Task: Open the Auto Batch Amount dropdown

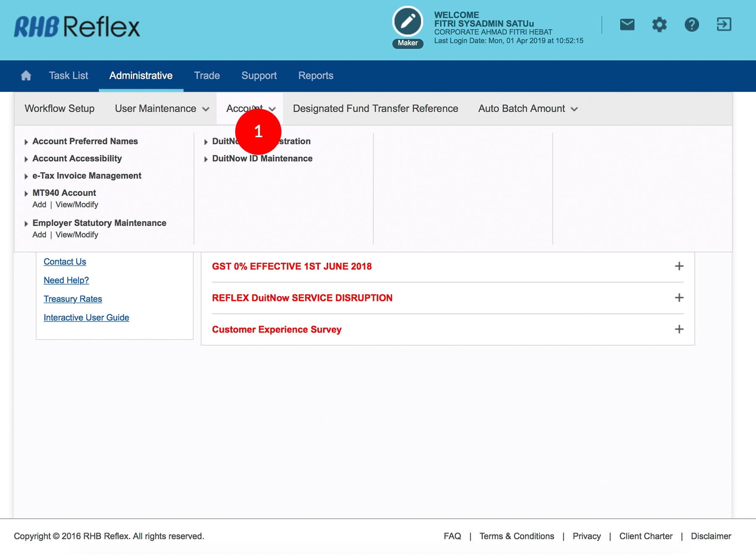Action: point(528,109)
